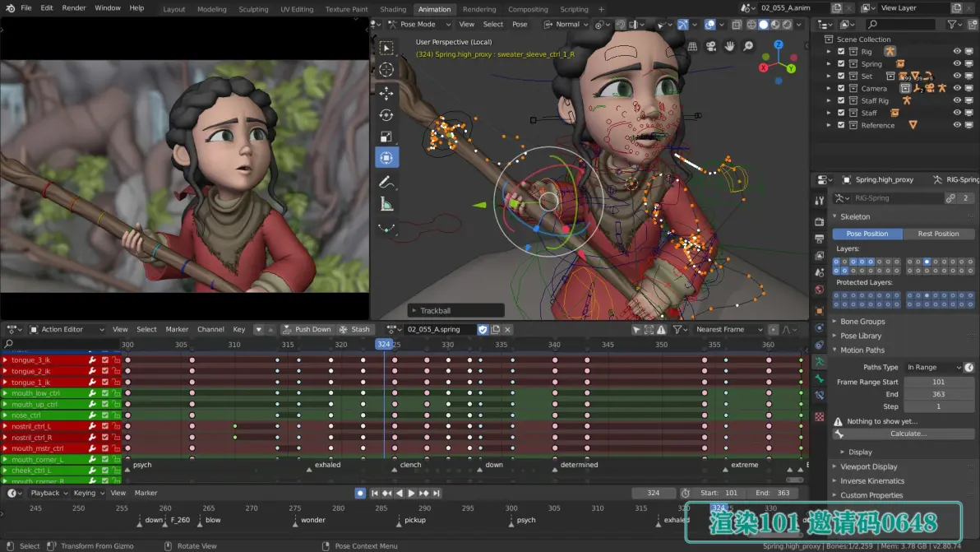Open the Keying menu in timeline
Viewport: 980px width, 552px height.
(x=87, y=494)
